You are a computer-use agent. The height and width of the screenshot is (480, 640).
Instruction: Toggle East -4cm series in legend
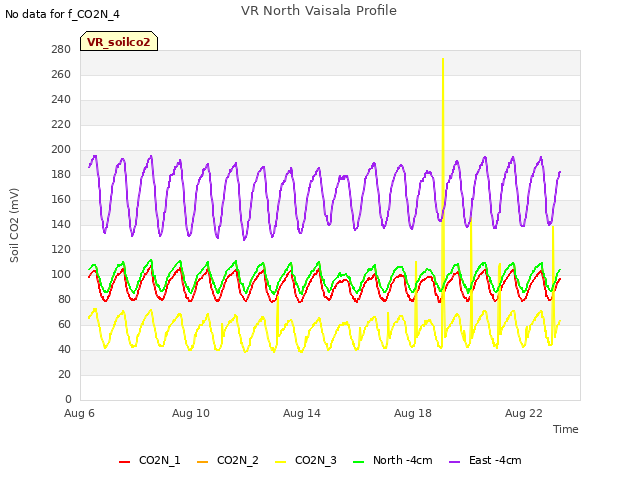(485, 460)
